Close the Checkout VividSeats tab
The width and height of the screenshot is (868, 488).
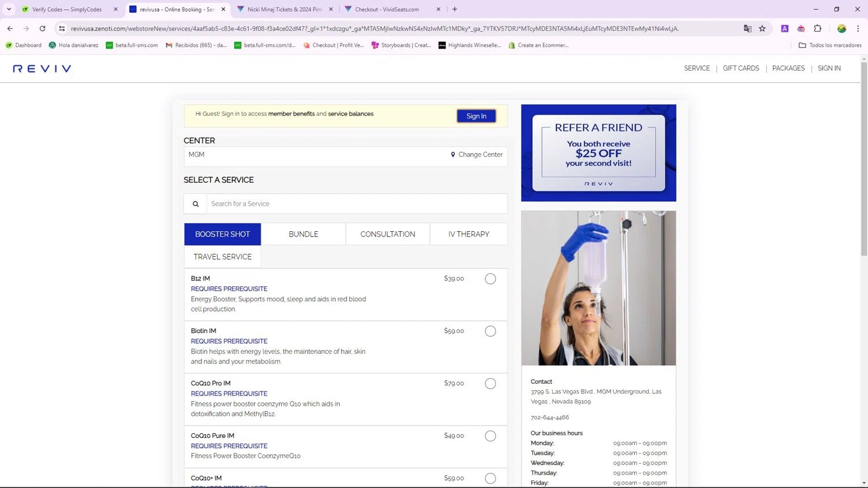(x=438, y=9)
